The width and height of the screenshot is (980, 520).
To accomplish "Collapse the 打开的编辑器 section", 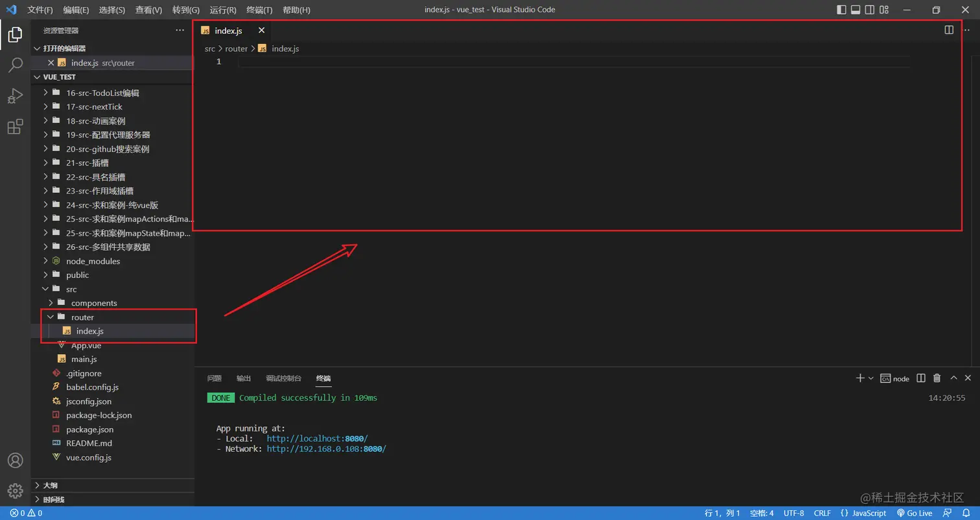I will pos(112,49).
